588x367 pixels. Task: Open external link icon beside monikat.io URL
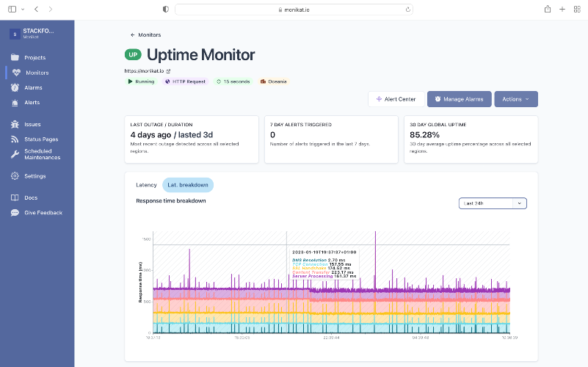click(168, 71)
